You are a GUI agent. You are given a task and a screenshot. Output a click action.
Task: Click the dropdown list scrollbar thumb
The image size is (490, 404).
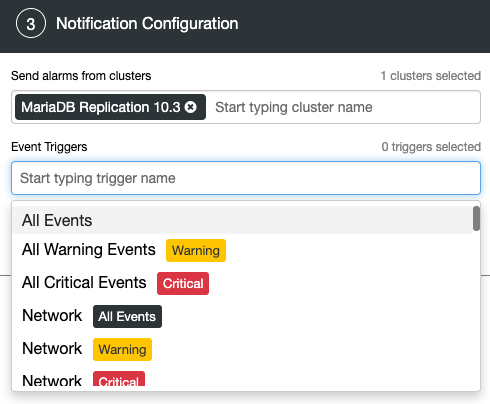[x=476, y=218]
